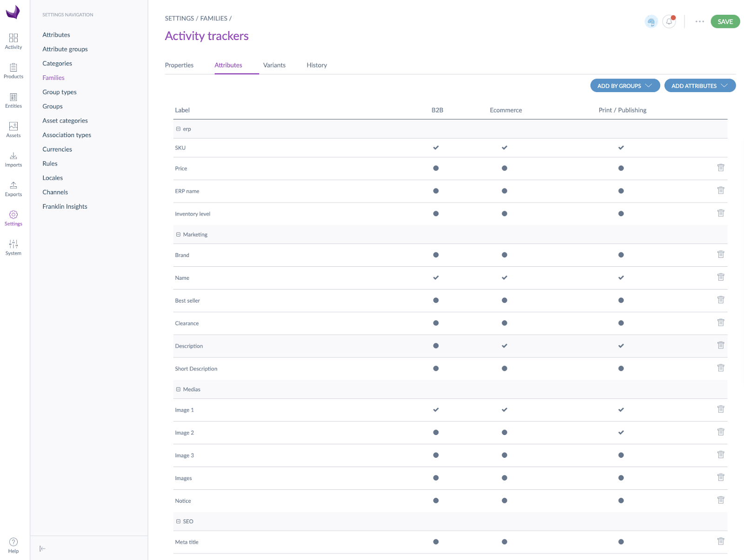The height and width of the screenshot is (560, 744).
Task: Switch to the Variants tab
Action: pyautogui.click(x=274, y=65)
